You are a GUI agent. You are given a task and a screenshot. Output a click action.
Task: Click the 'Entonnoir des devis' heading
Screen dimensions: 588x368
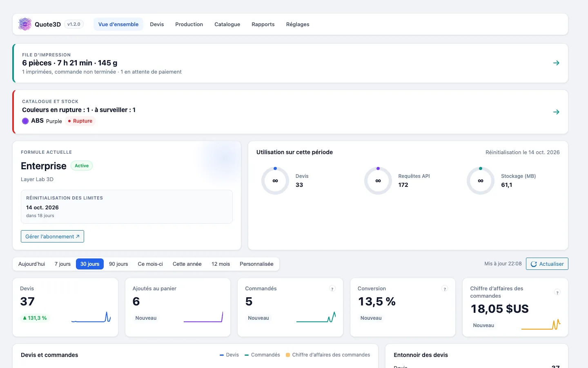tap(421, 355)
